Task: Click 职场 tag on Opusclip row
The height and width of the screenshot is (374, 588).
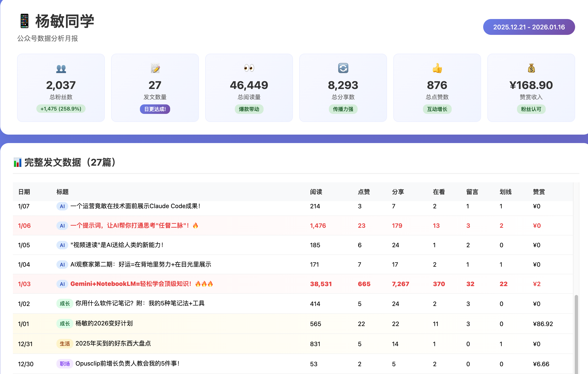Action: click(x=65, y=364)
